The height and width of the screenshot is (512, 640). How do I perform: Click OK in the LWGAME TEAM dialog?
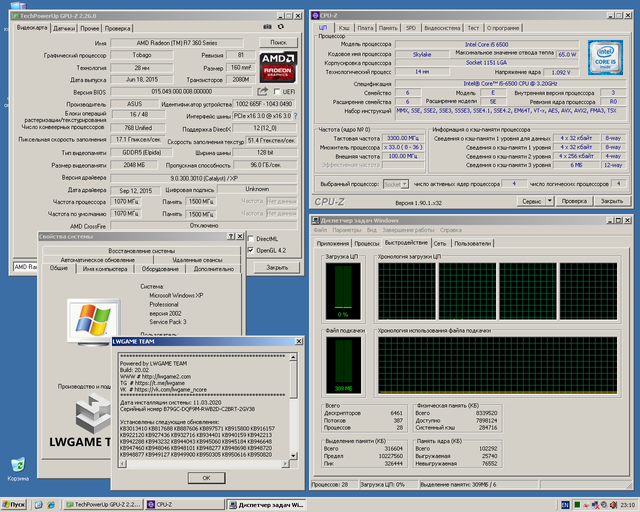click(x=206, y=478)
